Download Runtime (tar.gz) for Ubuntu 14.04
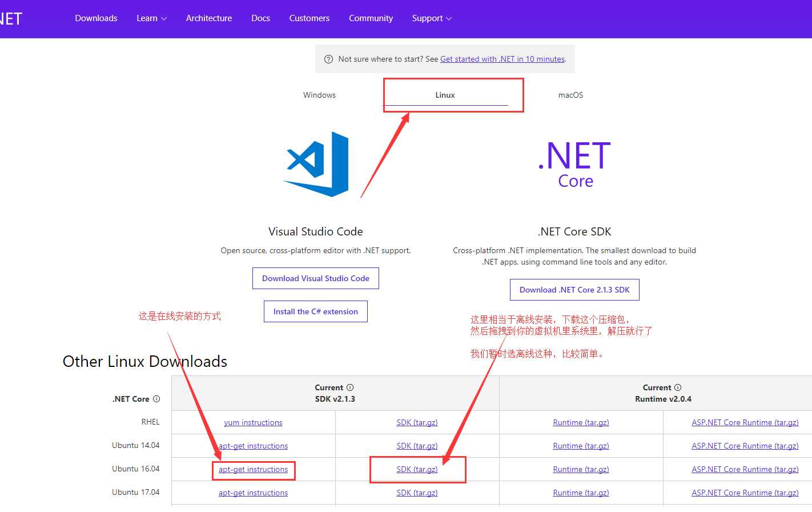The width and height of the screenshot is (812, 512). 581,446
